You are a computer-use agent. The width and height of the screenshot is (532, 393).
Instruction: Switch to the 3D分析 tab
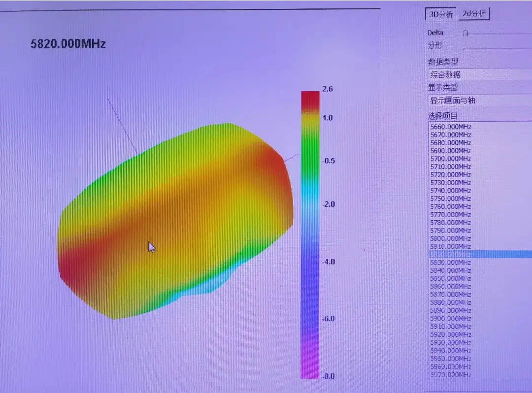pos(441,14)
